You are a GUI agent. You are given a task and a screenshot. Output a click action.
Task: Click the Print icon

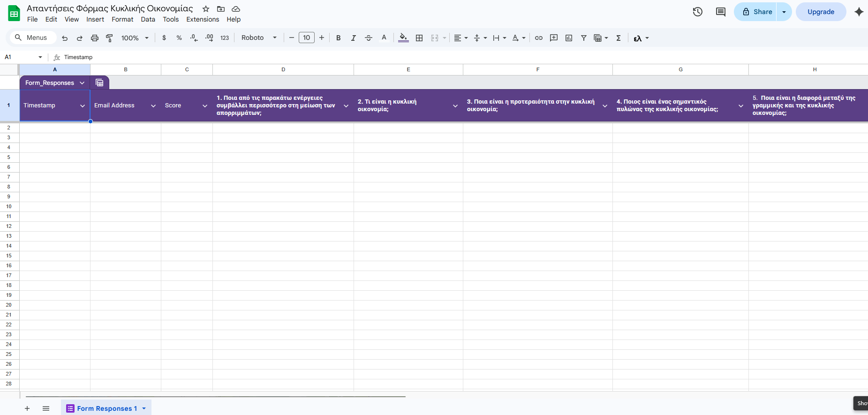[x=95, y=38]
